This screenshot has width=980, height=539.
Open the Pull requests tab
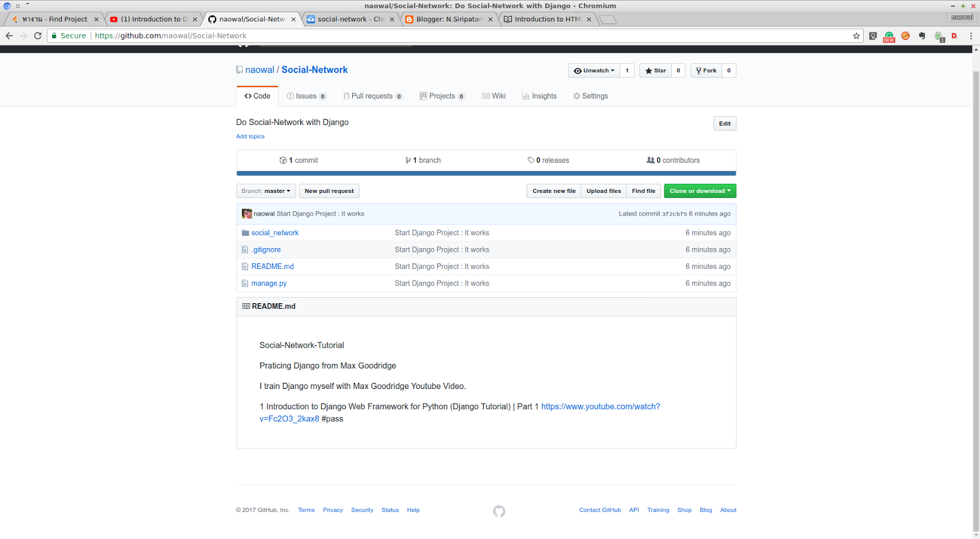coord(372,96)
